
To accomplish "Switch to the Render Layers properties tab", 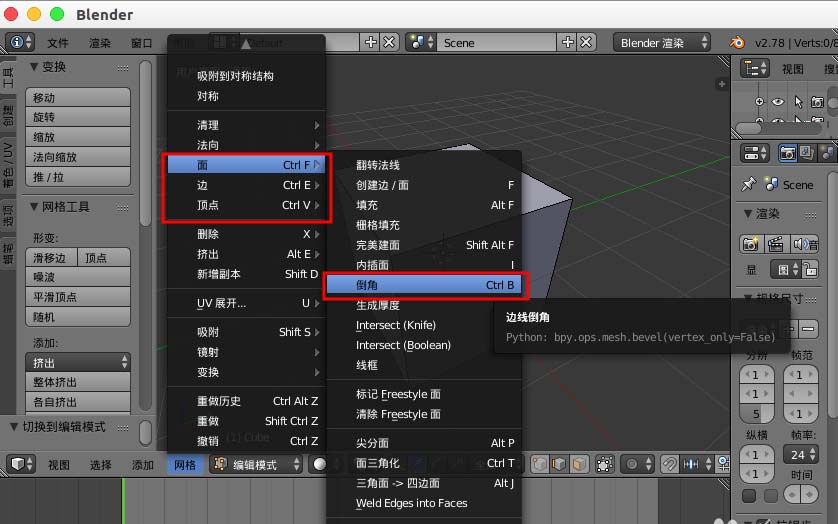I will tap(806, 153).
